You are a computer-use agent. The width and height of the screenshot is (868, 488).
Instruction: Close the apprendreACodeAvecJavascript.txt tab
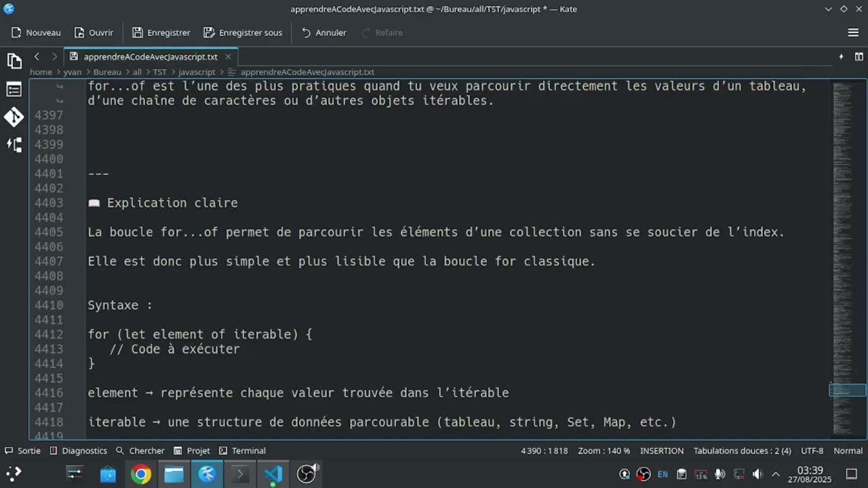[228, 57]
